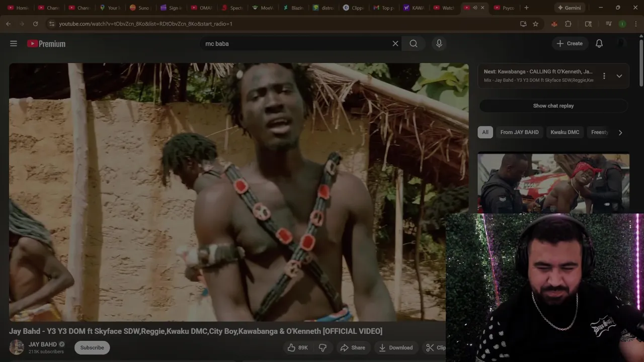Switch to the Sign in tab
This screenshot has width=644, height=362.
coord(171,8)
